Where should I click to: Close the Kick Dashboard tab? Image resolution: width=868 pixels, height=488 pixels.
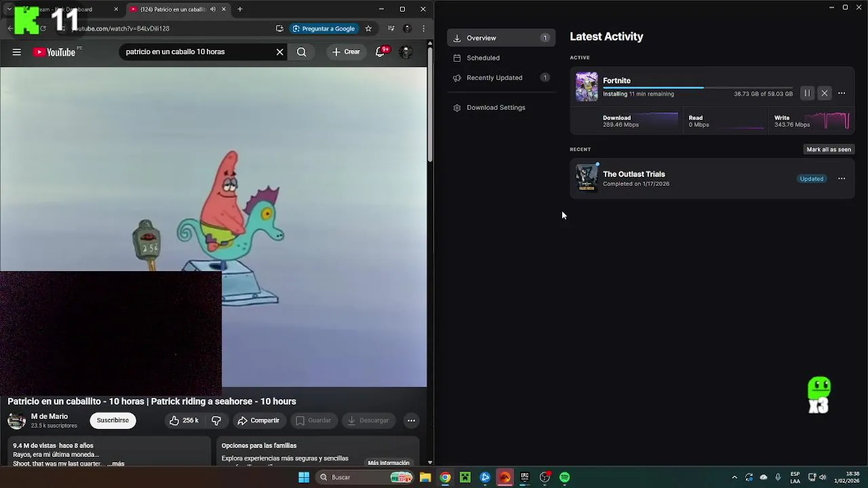[x=116, y=9]
